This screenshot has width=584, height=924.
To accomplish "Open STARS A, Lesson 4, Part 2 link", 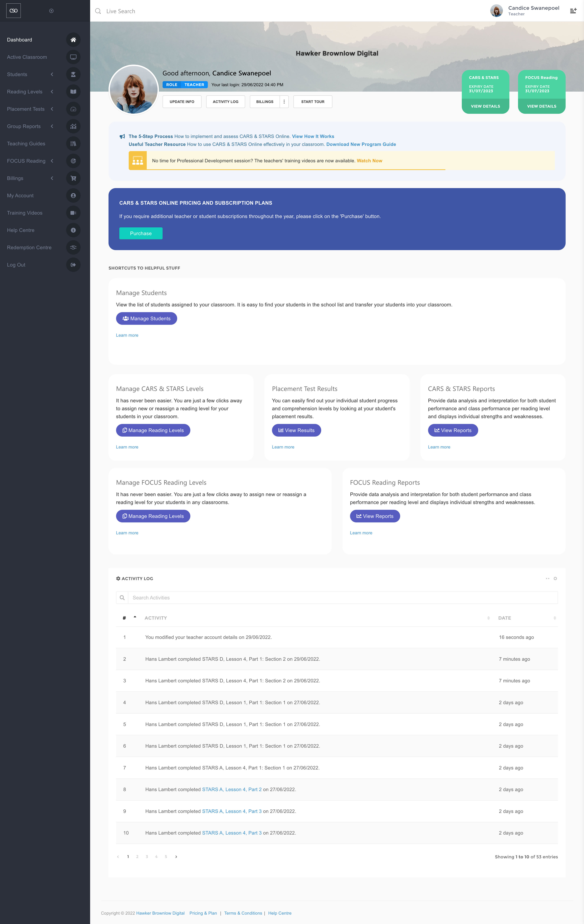I will coord(232,789).
